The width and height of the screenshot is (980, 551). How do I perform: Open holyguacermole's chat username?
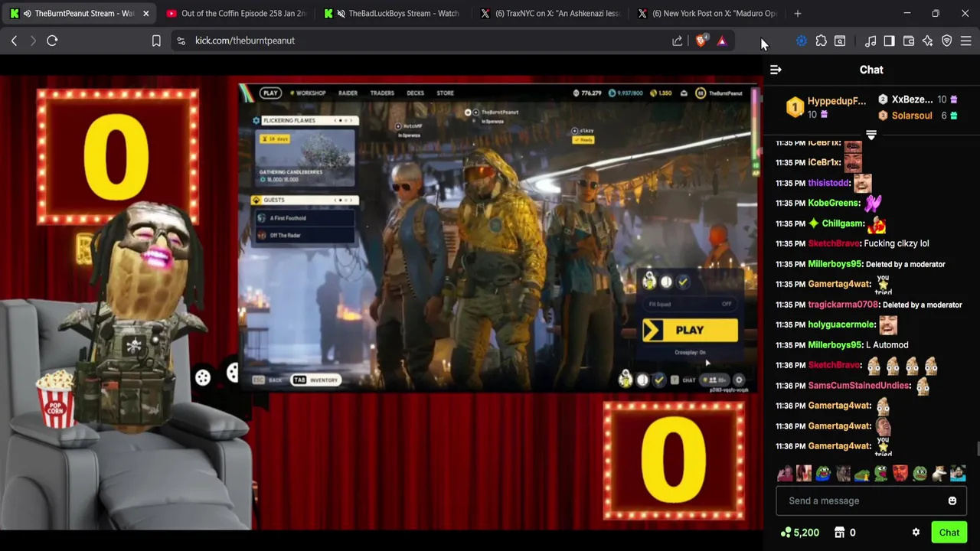point(841,324)
